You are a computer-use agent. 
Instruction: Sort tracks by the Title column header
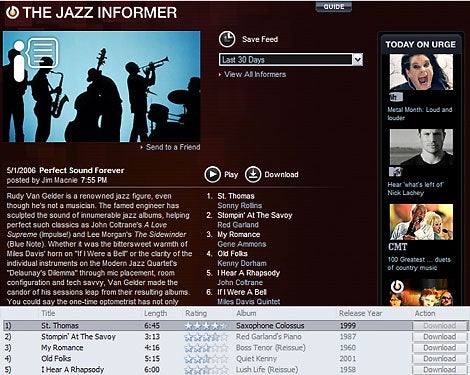pos(48,313)
